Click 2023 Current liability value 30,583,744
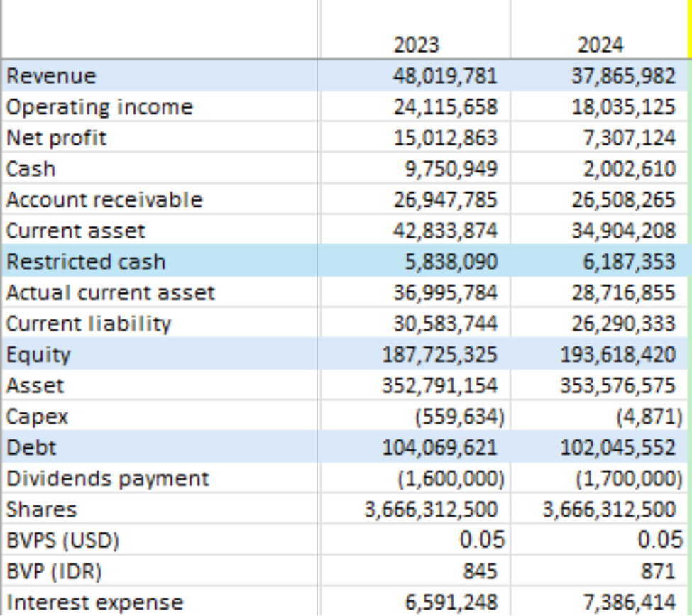692x616 pixels. coord(415,324)
